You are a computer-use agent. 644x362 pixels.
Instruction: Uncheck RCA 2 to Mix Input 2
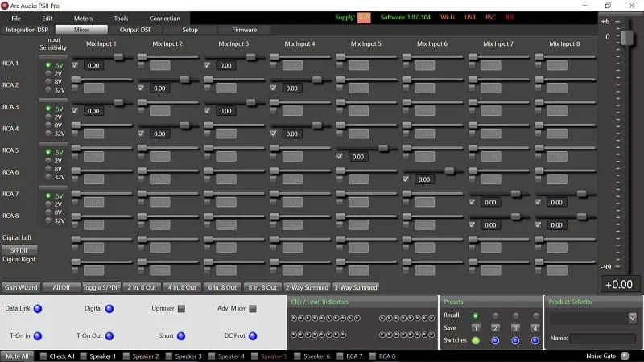(141, 88)
